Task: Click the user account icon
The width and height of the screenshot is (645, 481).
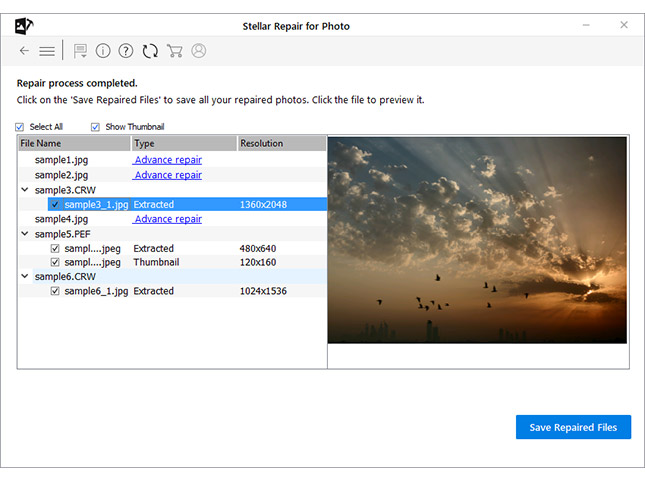Action: (198, 51)
